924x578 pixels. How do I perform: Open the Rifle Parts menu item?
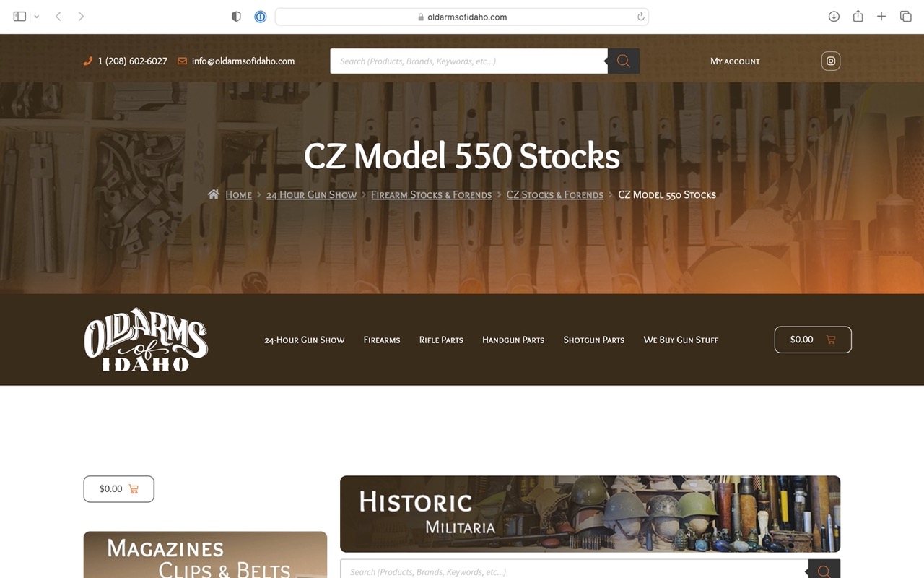click(x=441, y=340)
